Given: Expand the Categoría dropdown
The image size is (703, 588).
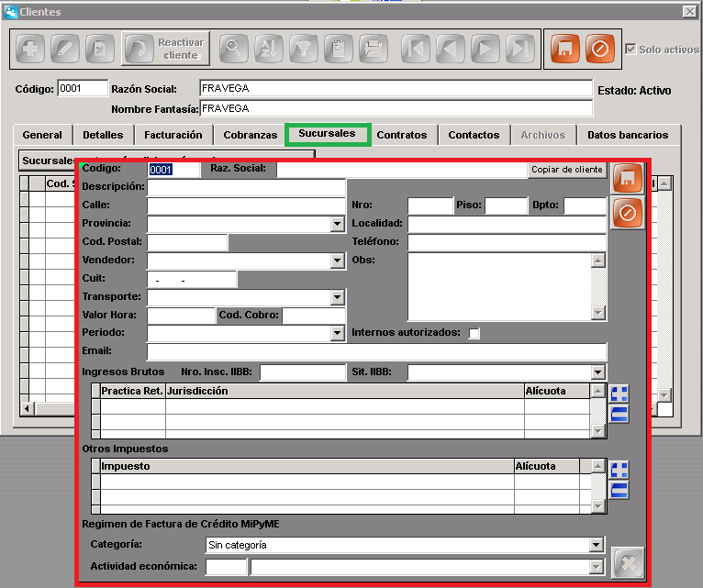Looking at the screenshot, I should point(596,545).
